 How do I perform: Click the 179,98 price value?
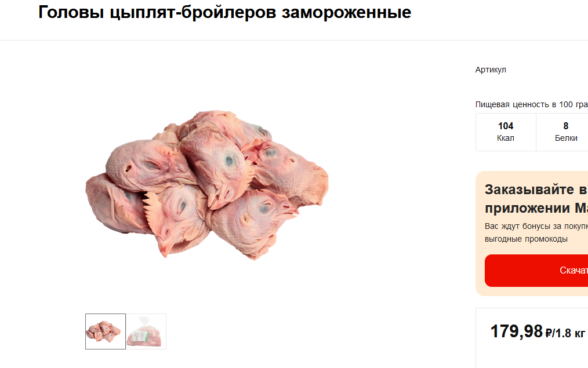pos(516,331)
